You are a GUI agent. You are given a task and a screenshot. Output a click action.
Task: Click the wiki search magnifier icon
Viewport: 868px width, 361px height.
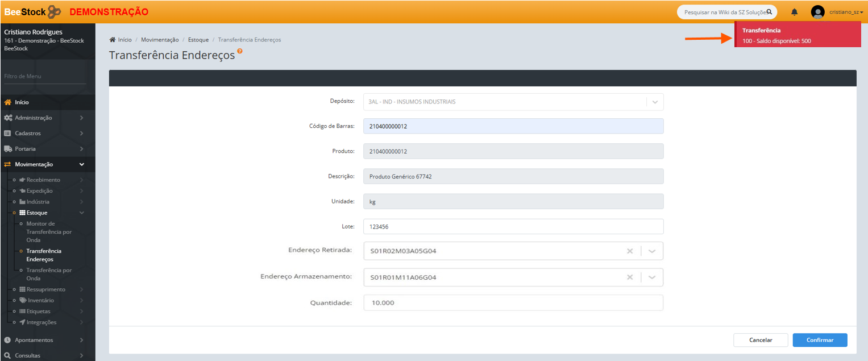click(769, 11)
